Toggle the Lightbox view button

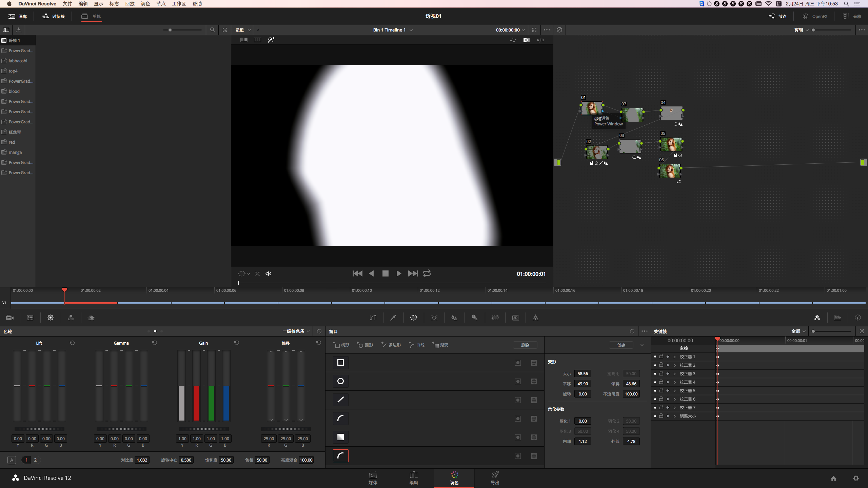[852, 16]
